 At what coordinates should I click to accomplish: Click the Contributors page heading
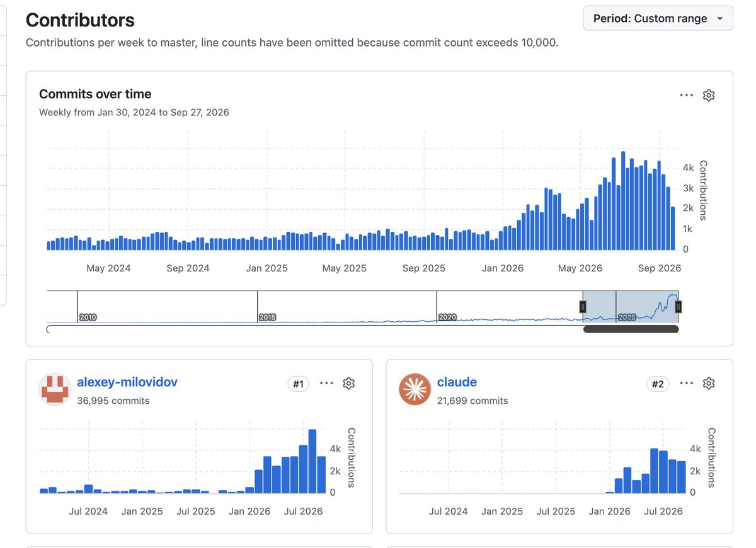(x=80, y=20)
